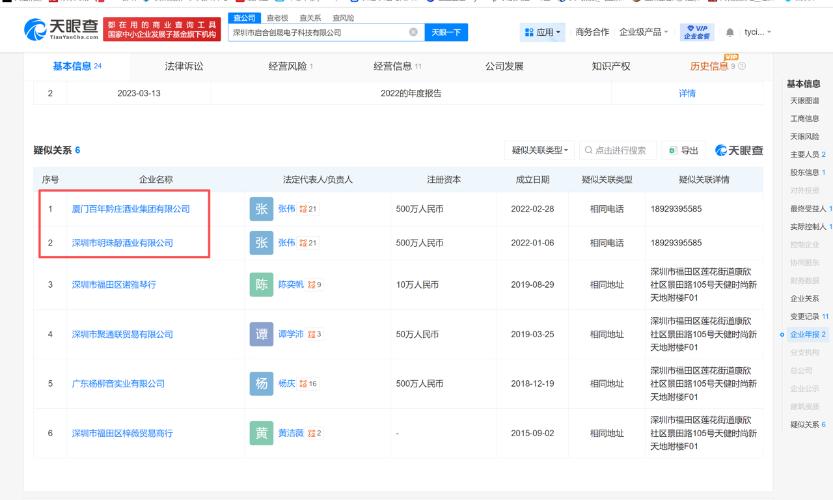
Task: Open the notification bell
Action: [730, 32]
